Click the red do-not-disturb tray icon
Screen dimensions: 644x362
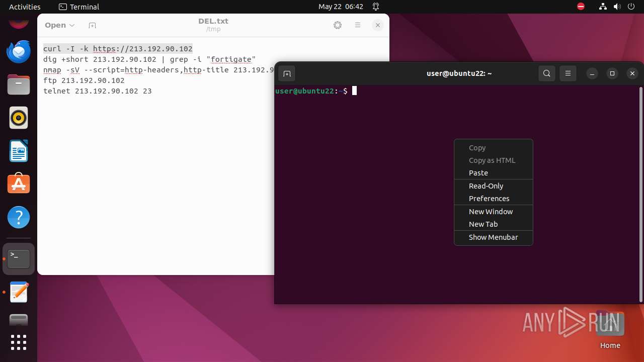click(x=581, y=7)
